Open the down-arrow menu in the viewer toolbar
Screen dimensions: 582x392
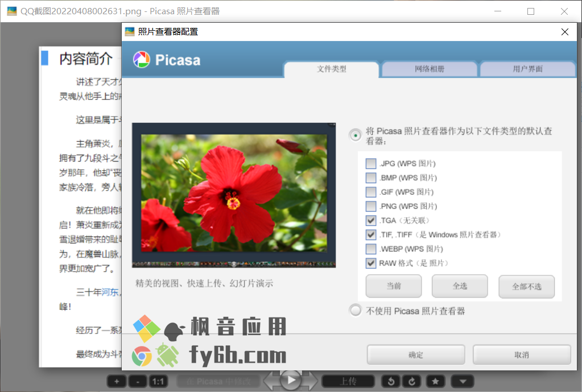coord(463,381)
